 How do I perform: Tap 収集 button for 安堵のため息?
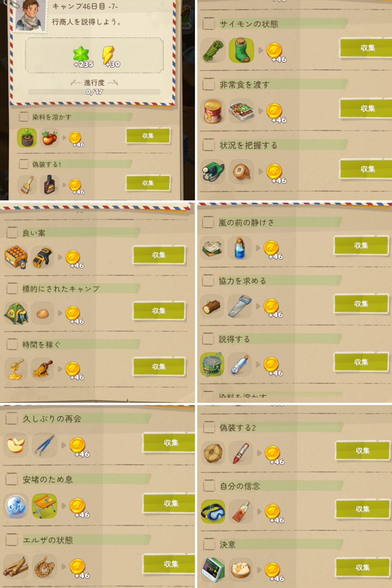[x=169, y=503]
